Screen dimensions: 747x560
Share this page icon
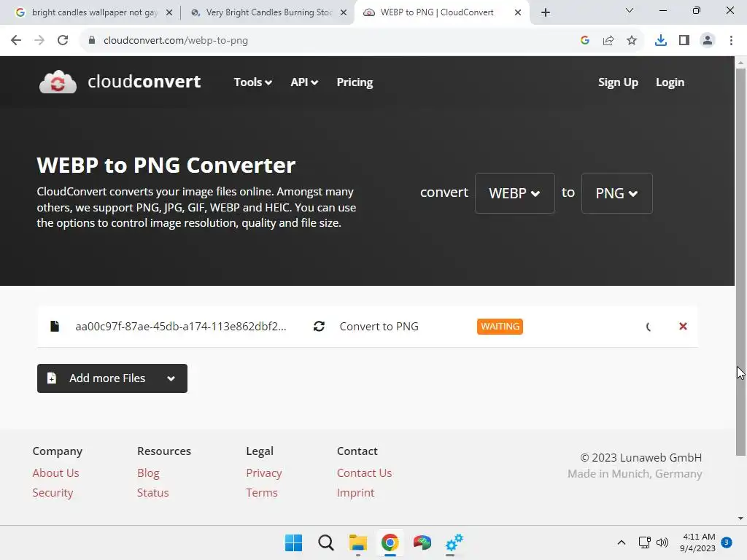608,41
